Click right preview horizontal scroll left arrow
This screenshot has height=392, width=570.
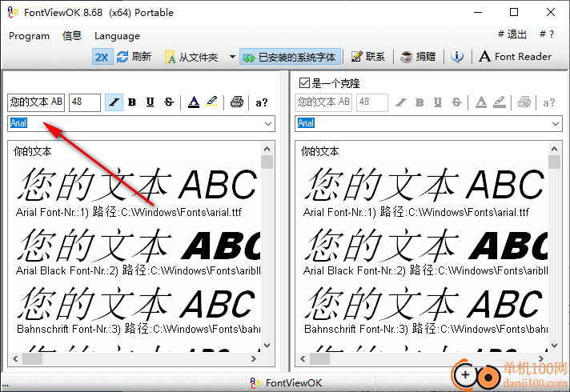coord(303,358)
